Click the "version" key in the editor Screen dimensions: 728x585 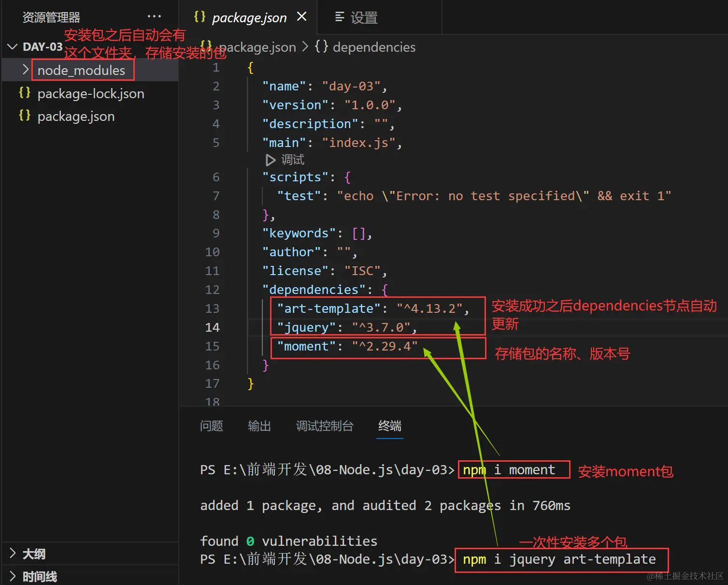[296, 105]
